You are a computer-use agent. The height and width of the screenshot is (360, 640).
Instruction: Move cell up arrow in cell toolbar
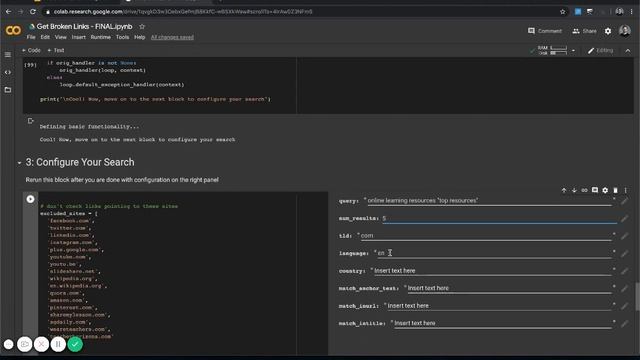pos(564,190)
